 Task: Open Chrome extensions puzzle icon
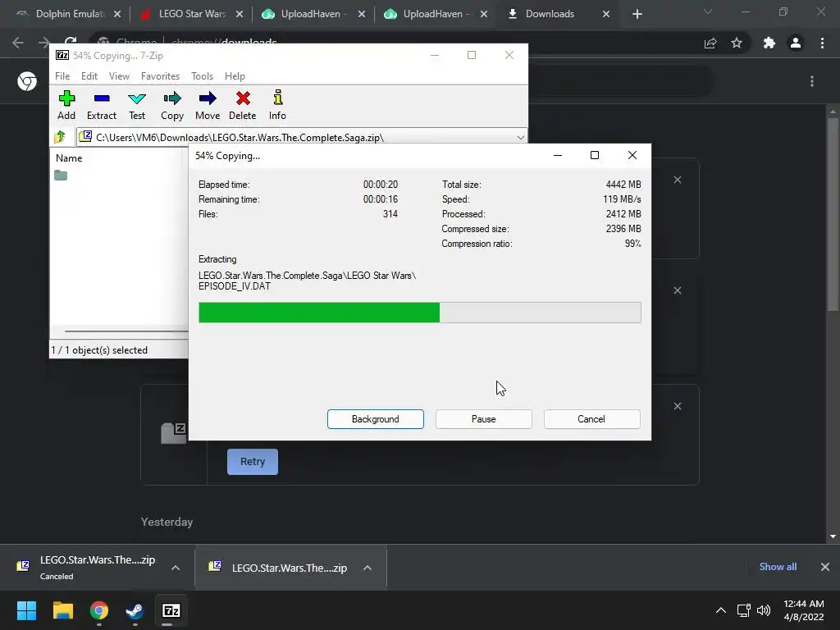point(769,43)
